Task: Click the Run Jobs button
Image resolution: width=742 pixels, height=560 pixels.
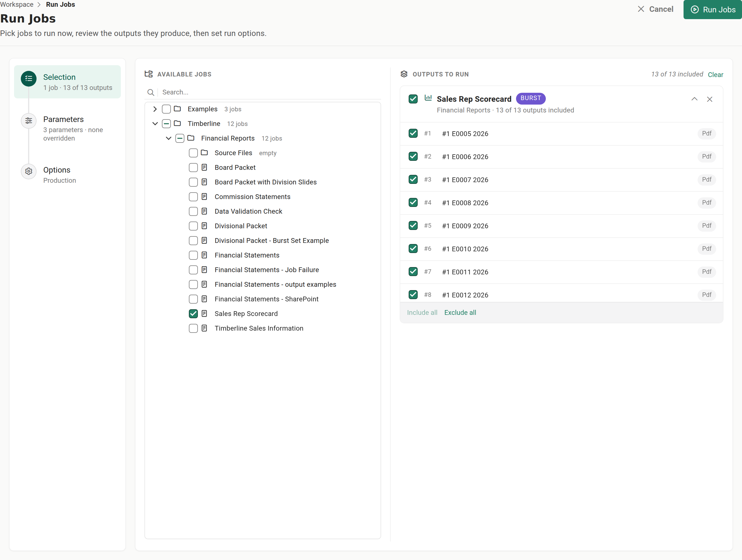Action: (713, 9)
